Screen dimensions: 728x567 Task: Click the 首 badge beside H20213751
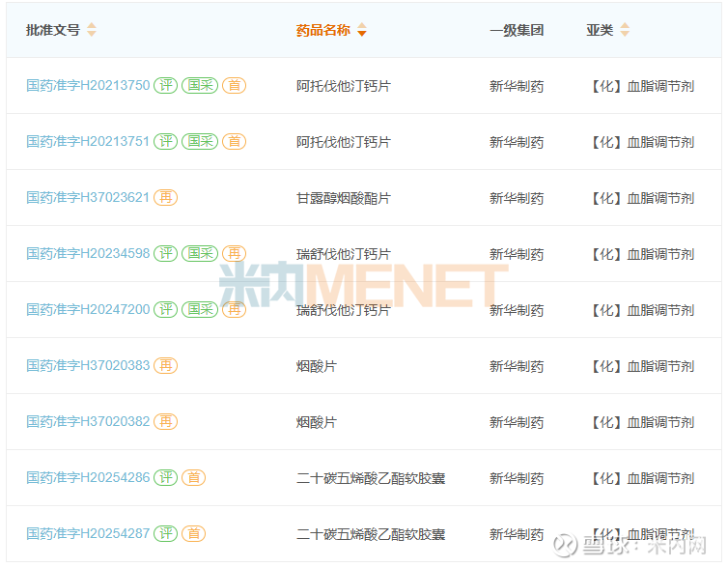(234, 142)
